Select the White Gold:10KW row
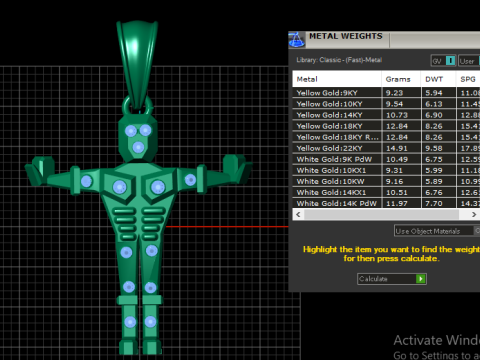 [386, 181]
